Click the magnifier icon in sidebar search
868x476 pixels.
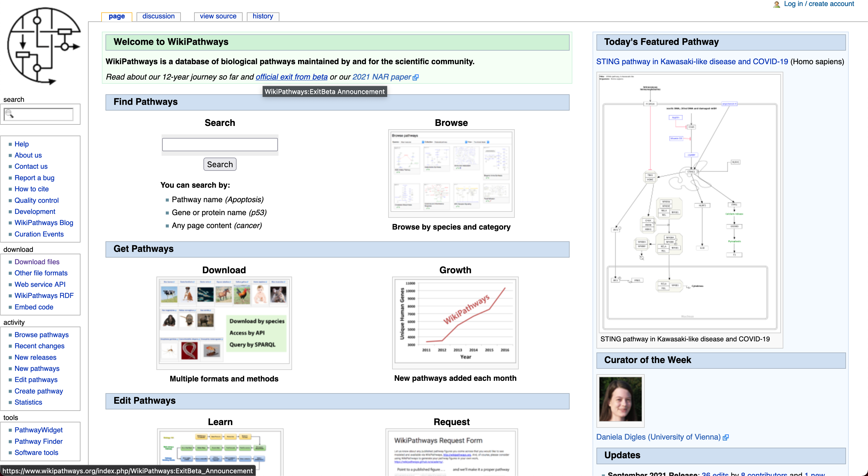coord(9,114)
